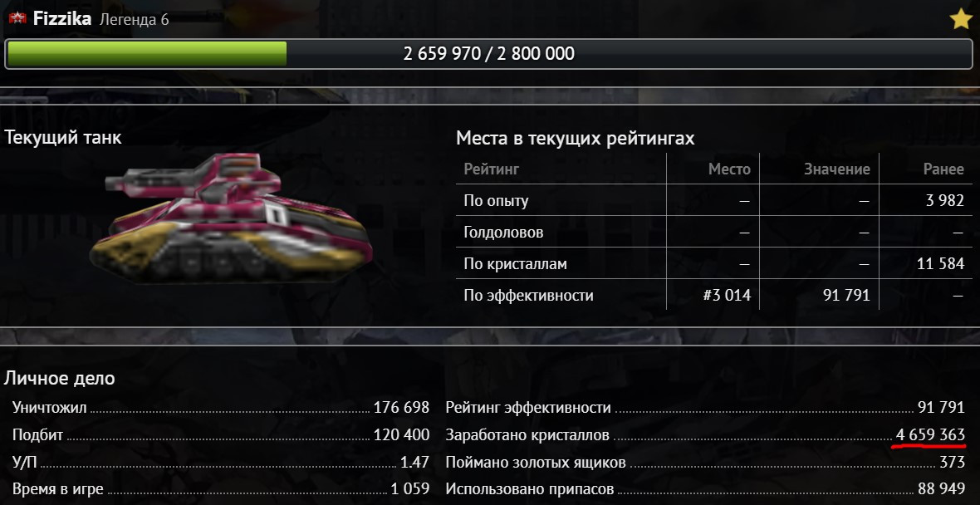
Task: Click the #3 014 efficiency place value
Action: click(727, 295)
